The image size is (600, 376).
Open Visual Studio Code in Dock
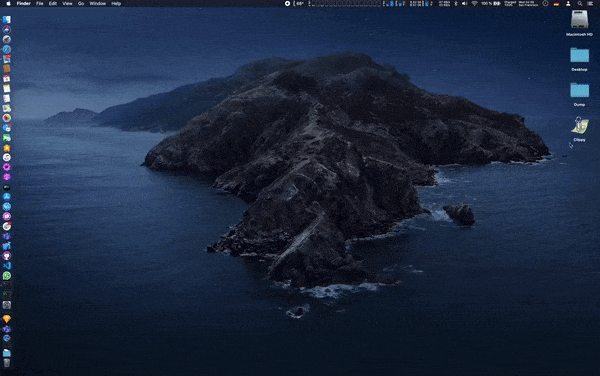[x=7, y=265]
